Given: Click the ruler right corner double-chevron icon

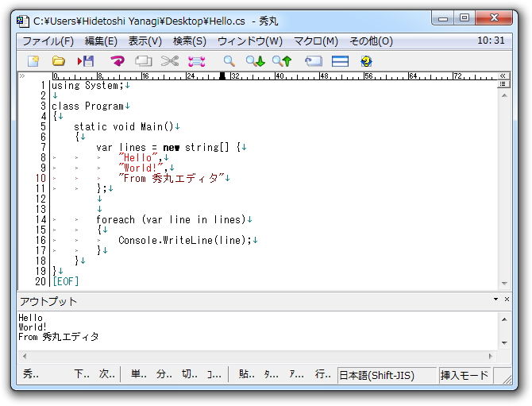Looking at the screenshot, I should point(503,75).
